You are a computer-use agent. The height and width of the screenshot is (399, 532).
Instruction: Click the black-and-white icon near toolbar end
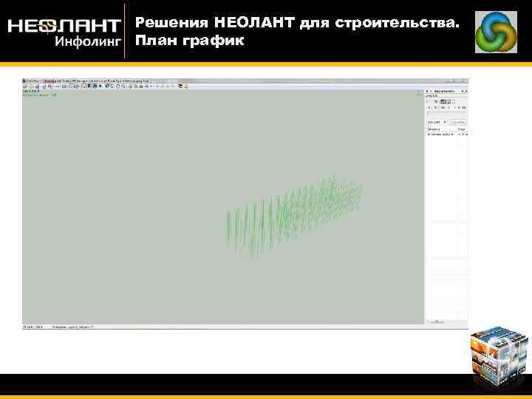pos(180,86)
